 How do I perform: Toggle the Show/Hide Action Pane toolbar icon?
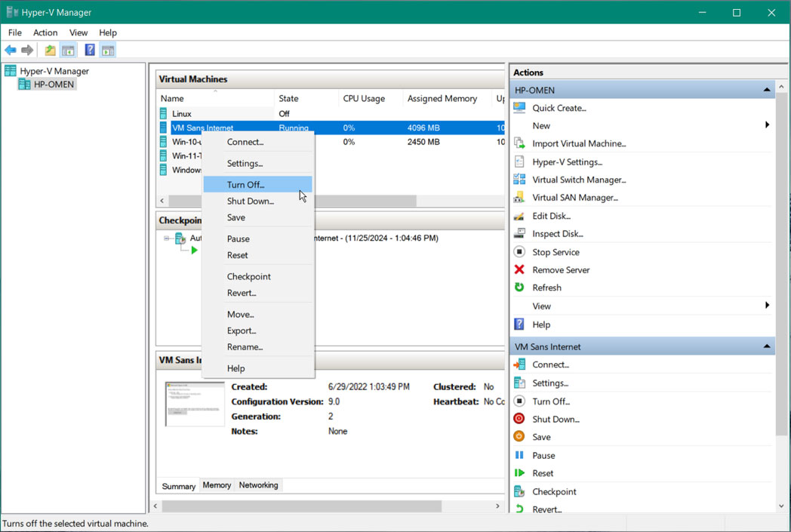point(108,50)
